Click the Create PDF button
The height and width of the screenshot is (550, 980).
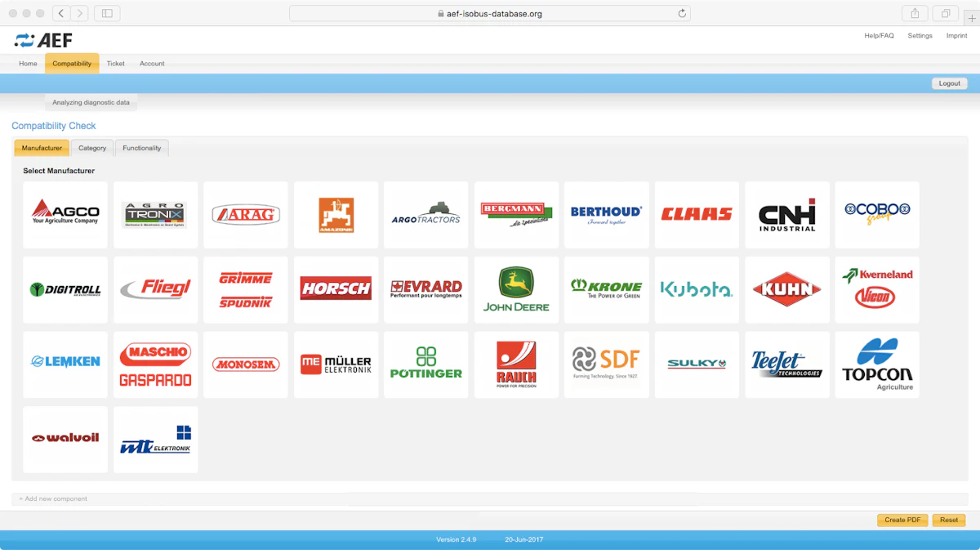[x=902, y=520]
